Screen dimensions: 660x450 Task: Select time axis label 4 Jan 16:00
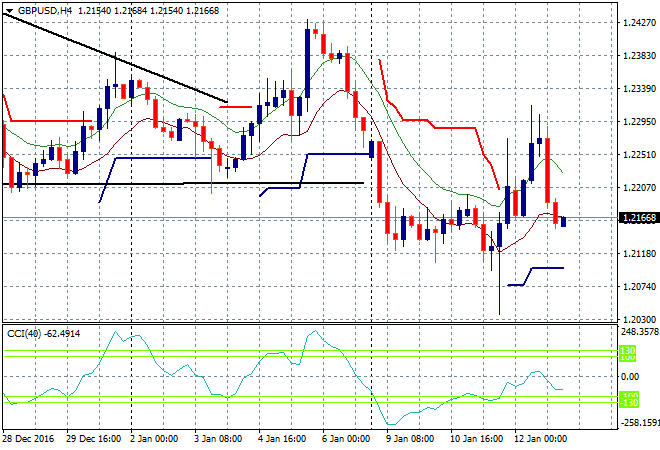click(x=282, y=439)
